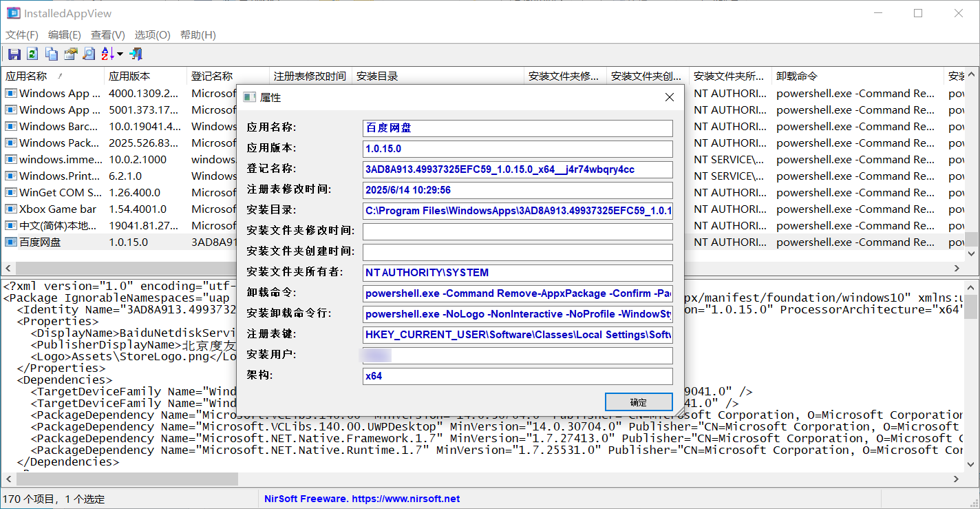Open the dropdown arrow beside the A-Z sort icon
The image size is (980, 509).
pyautogui.click(x=120, y=54)
